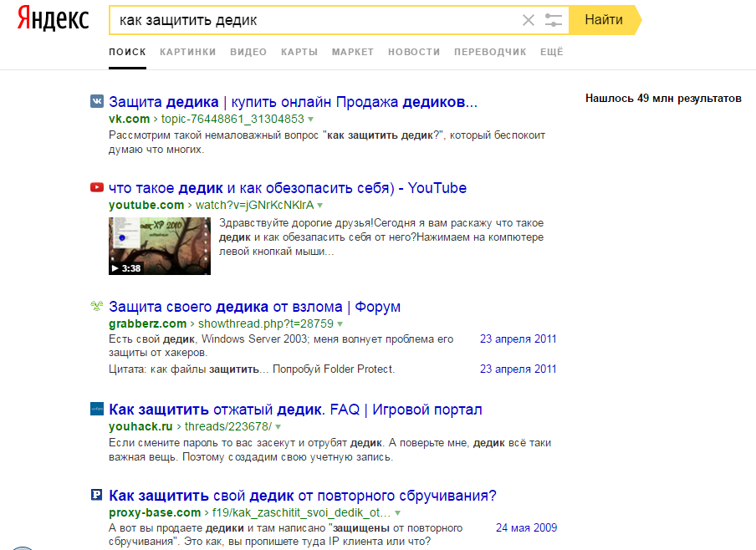Click the vk.com domain link
756x550 pixels.
[130, 119]
